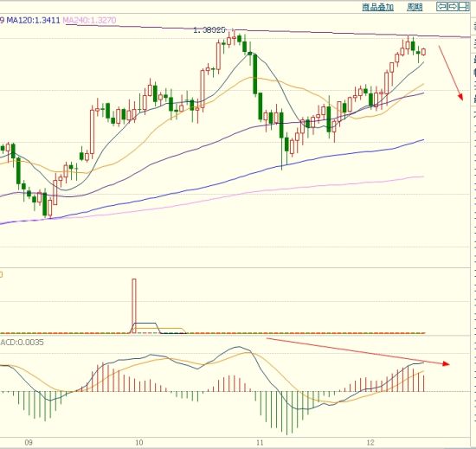The height and width of the screenshot is (449, 476).
Task: Select the red arrowhead on the MACD trendline
Action: click(x=446, y=363)
